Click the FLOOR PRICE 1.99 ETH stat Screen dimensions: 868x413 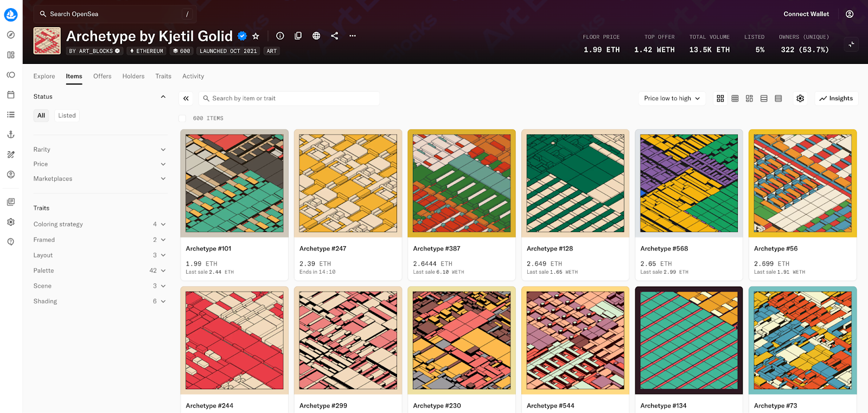click(x=601, y=44)
